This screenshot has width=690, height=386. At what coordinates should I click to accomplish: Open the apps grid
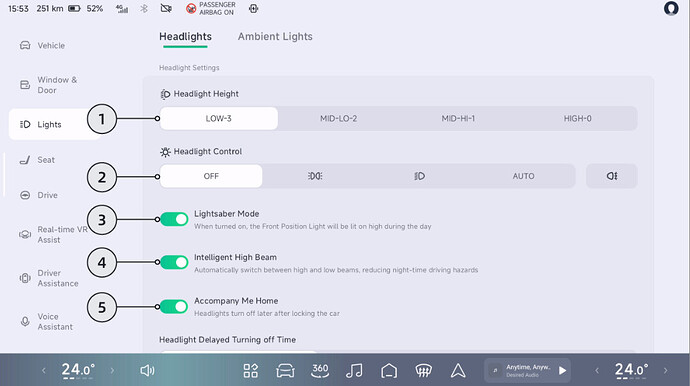click(x=250, y=371)
